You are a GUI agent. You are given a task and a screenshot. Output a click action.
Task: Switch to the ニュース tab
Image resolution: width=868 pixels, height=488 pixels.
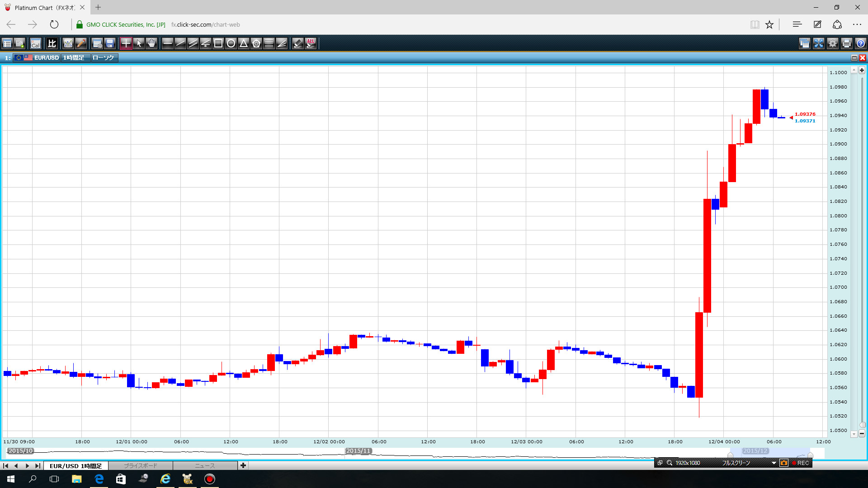point(205,465)
